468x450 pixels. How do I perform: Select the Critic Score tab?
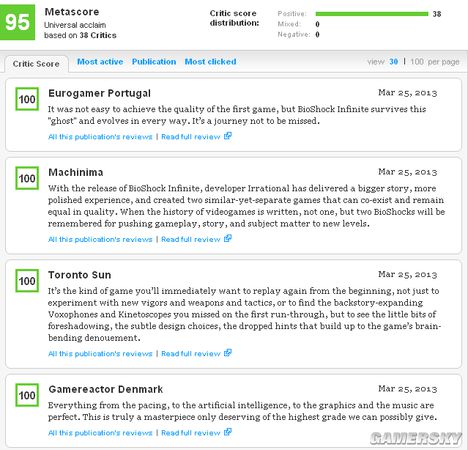coord(36,64)
